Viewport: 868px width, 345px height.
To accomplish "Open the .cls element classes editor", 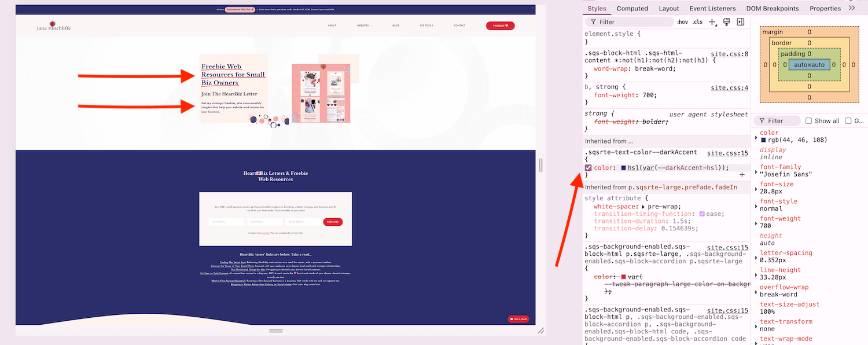I will pyautogui.click(x=698, y=21).
